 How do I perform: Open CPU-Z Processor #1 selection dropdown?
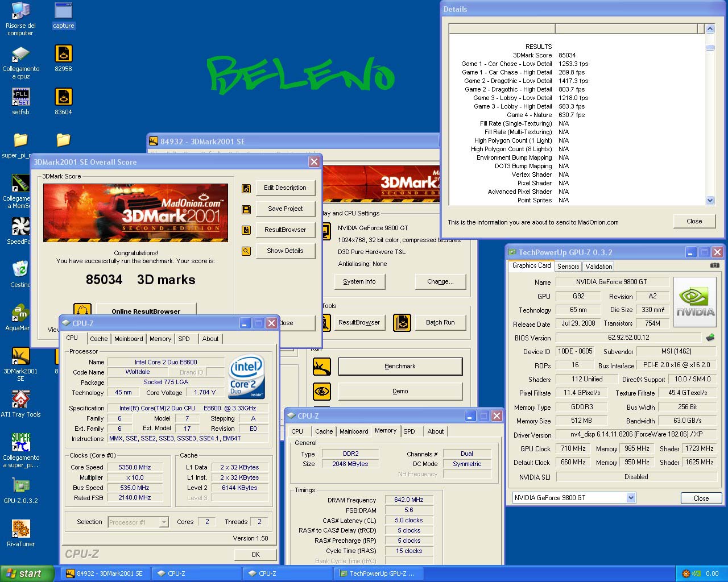pyautogui.click(x=164, y=522)
